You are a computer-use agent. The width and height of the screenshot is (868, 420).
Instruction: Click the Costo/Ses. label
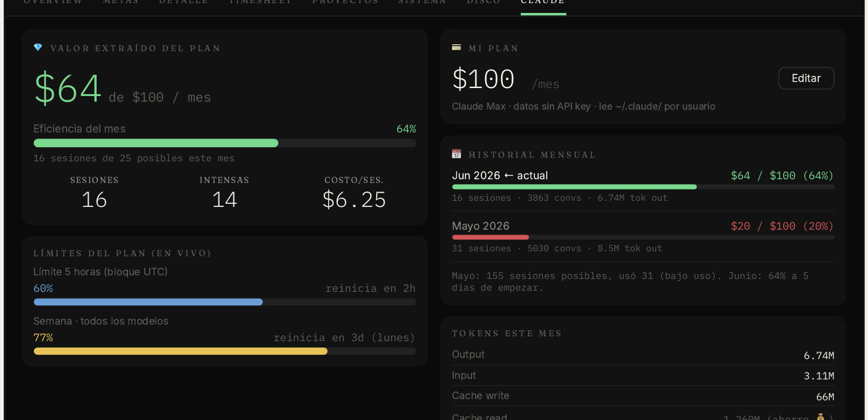[x=354, y=180]
